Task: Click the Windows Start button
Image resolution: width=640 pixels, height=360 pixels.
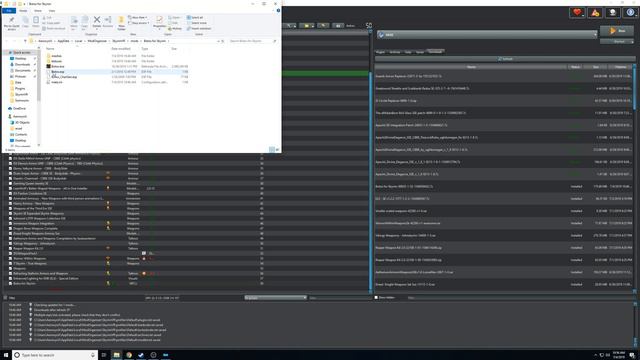Action: (6, 355)
